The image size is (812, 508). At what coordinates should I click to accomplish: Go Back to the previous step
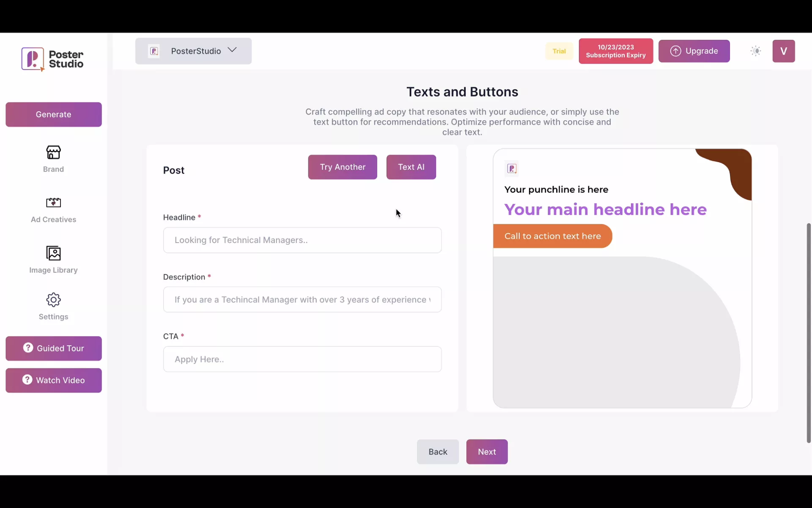click(x=437, y=452)
